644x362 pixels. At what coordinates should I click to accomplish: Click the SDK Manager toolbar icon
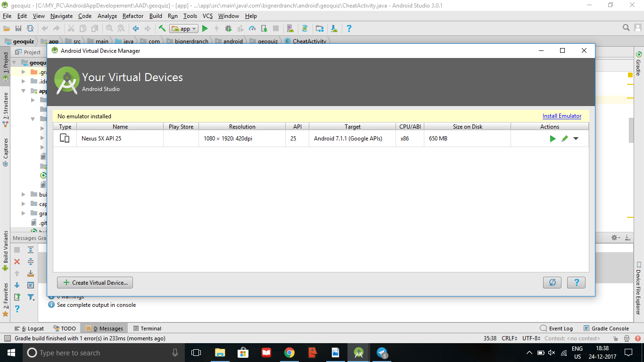coord(334,29)
